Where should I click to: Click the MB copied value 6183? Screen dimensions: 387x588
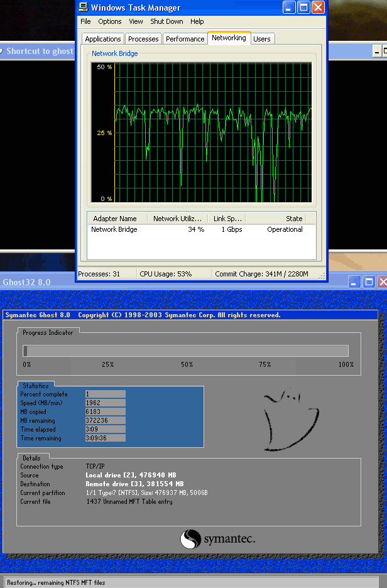[106, 411]
